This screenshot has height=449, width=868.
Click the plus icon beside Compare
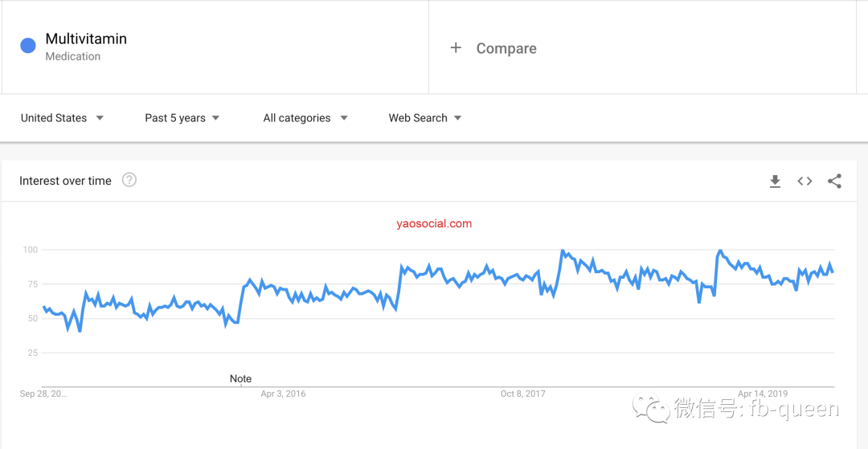(x=456, y=48)
